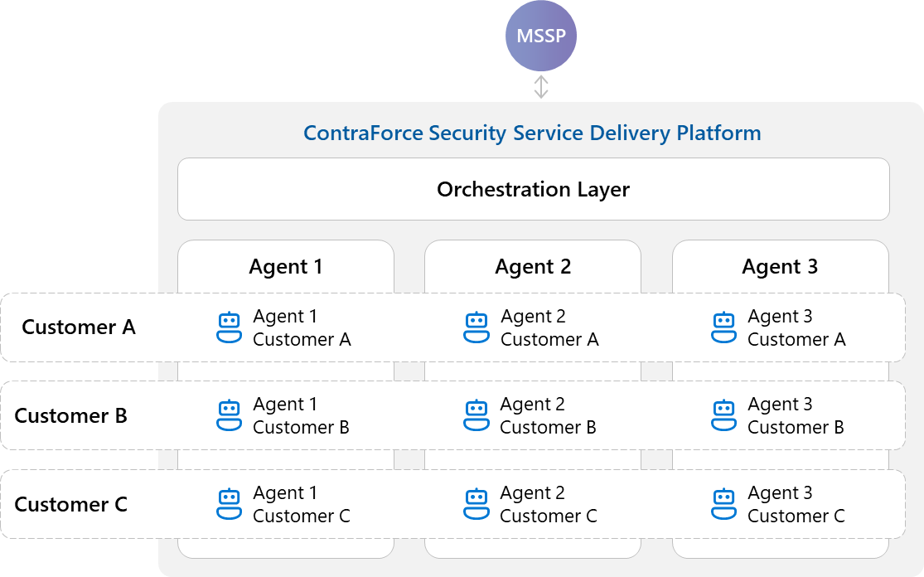Click the Agent 1 column header
This screenshot has width=924, height=577.
286,266
